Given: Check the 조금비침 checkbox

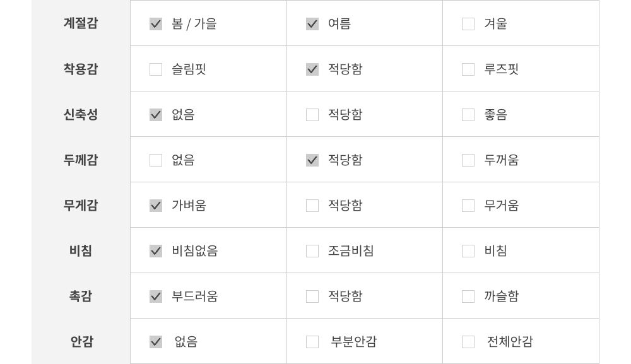Looking at the screenshot, I should 312,251.
